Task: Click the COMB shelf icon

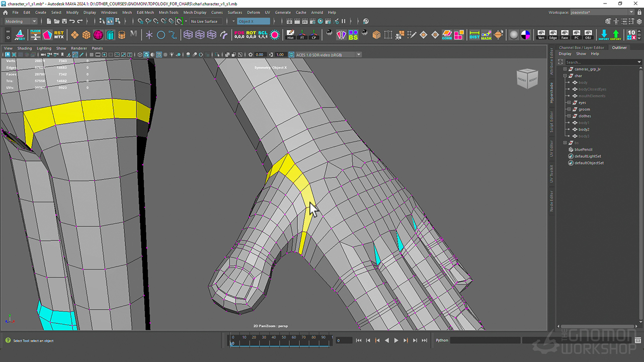Action: point(447,35)
